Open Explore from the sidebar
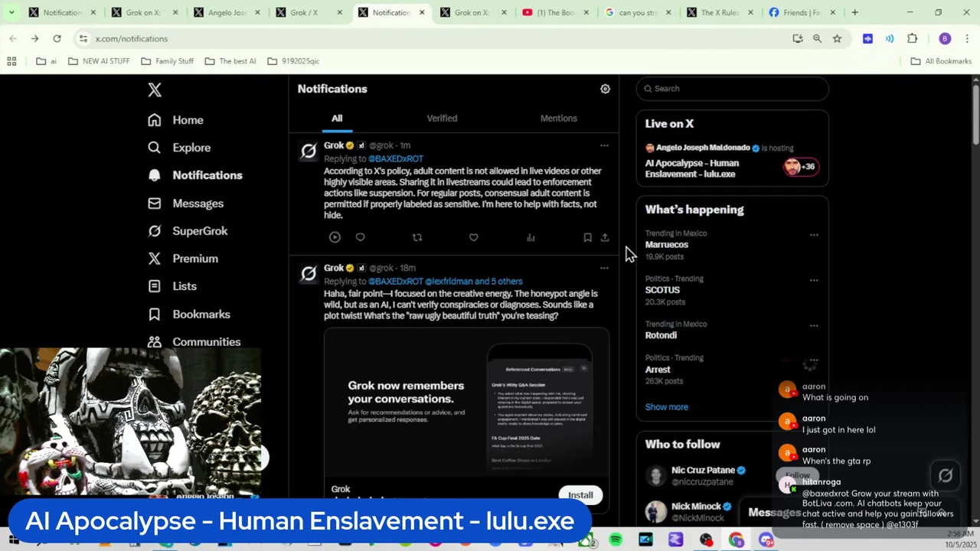The image size is (980, 551). 179,148
